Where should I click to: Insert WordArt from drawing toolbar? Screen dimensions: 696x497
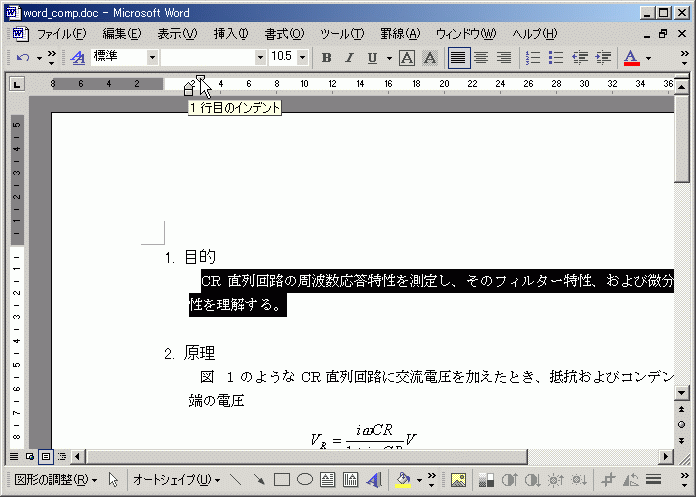click(x=373, y=480)
